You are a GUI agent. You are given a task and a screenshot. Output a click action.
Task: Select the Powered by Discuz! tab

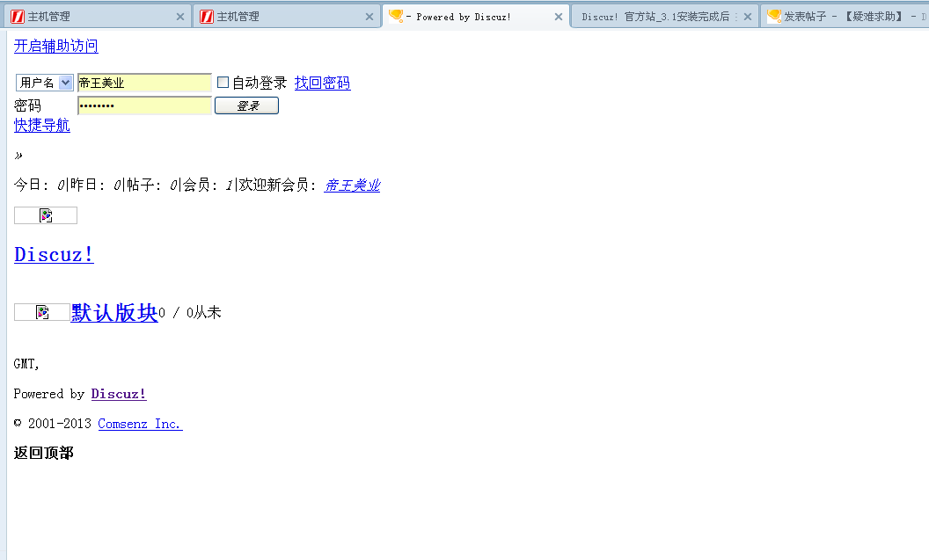pos(476,17)
